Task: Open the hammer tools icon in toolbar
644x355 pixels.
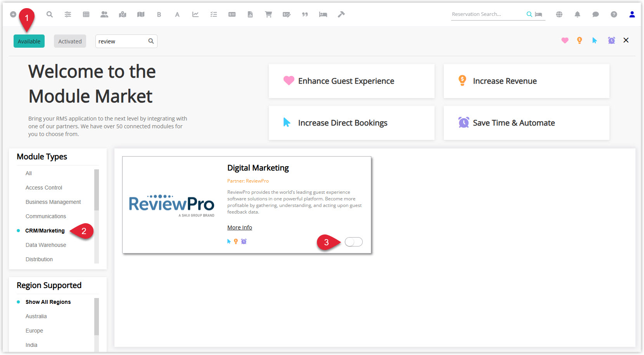Action: (341, 14)
